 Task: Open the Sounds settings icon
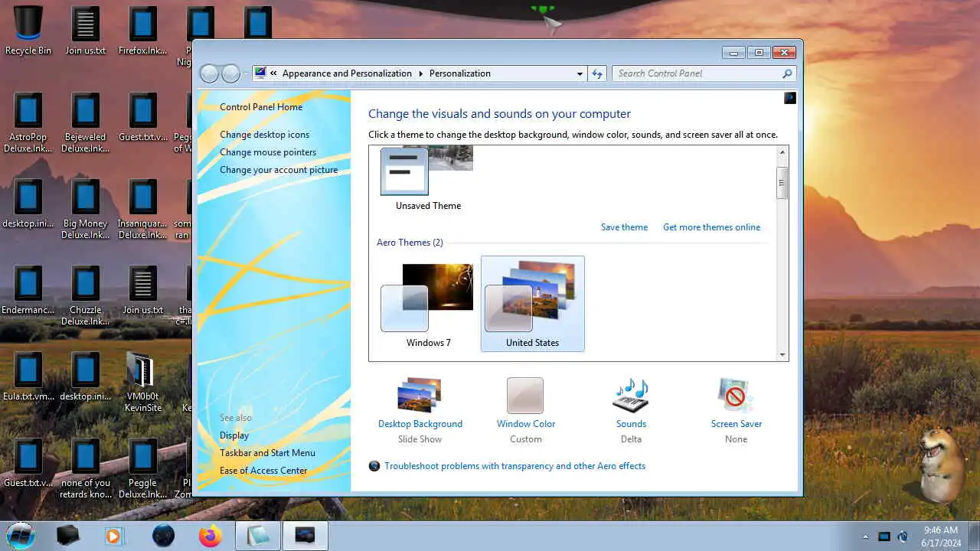click(631, 396)
